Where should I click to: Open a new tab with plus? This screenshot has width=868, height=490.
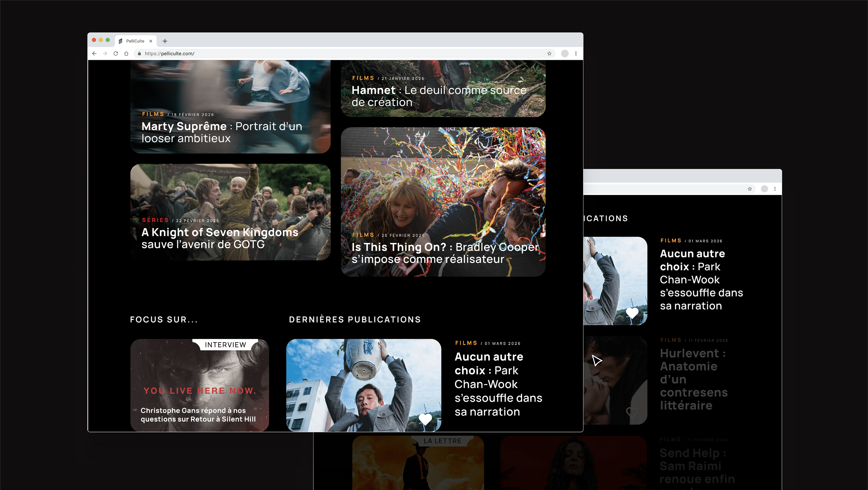165,41
